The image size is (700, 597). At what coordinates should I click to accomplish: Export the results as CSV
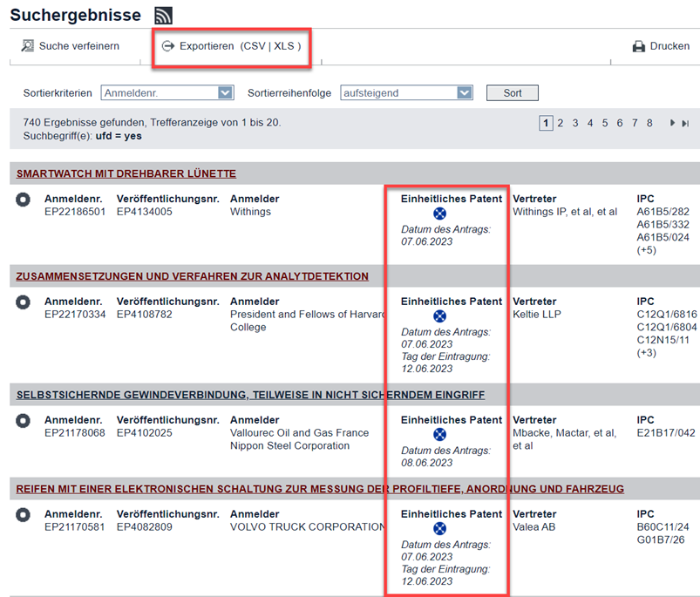(253, 46)
